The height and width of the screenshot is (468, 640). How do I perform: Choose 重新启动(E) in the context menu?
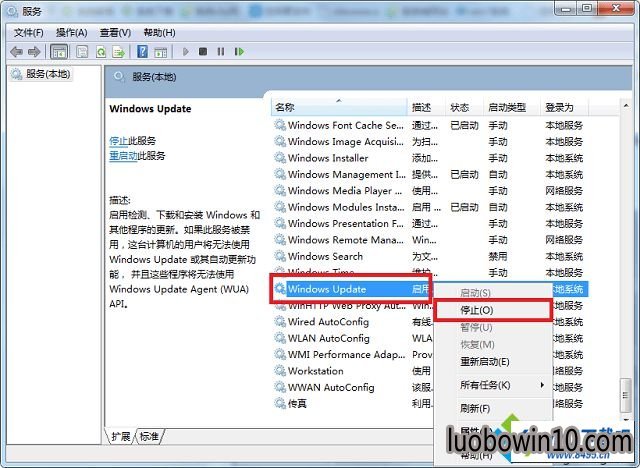click(x=493, y=362)
